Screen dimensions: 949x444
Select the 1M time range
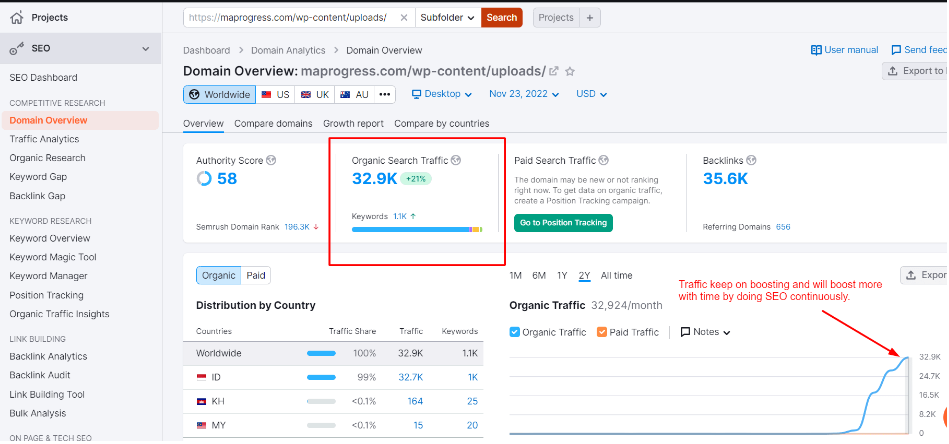click(516, 276)
